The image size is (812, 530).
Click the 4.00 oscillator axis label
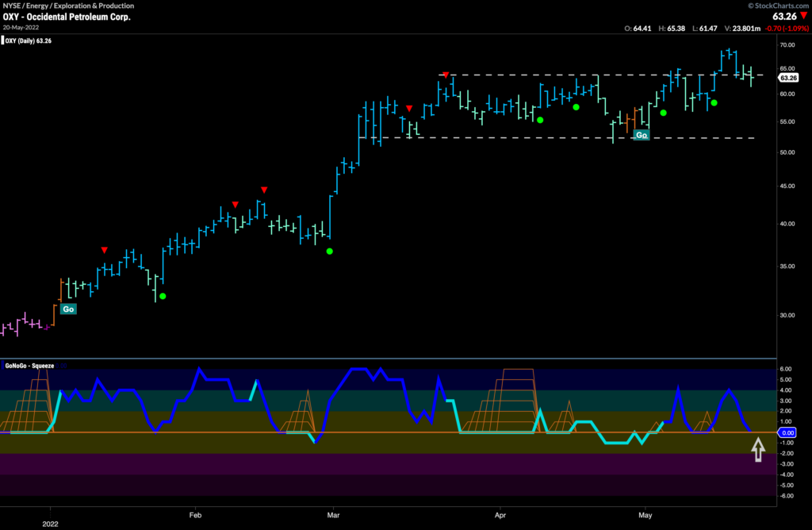786,390
